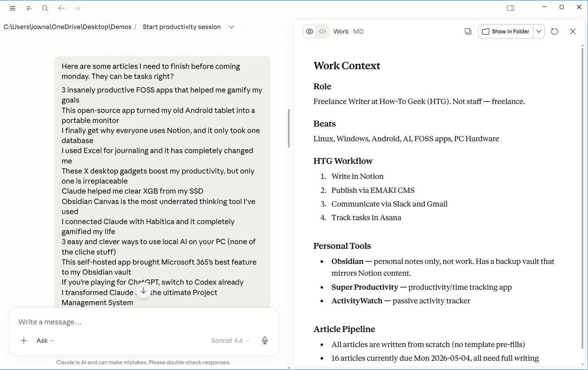Click 'Freelance Writer at How-To Geek' line

click(x=419, y=101)
